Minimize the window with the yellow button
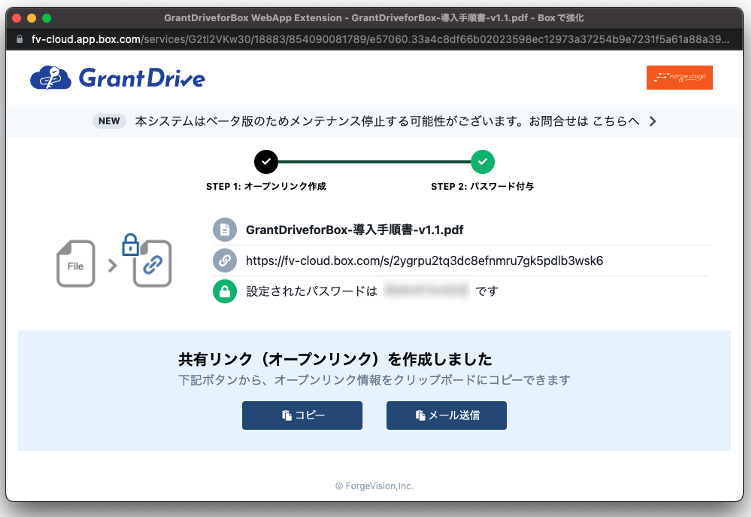This screenshot has height=517, width=751. pos(32,18)
